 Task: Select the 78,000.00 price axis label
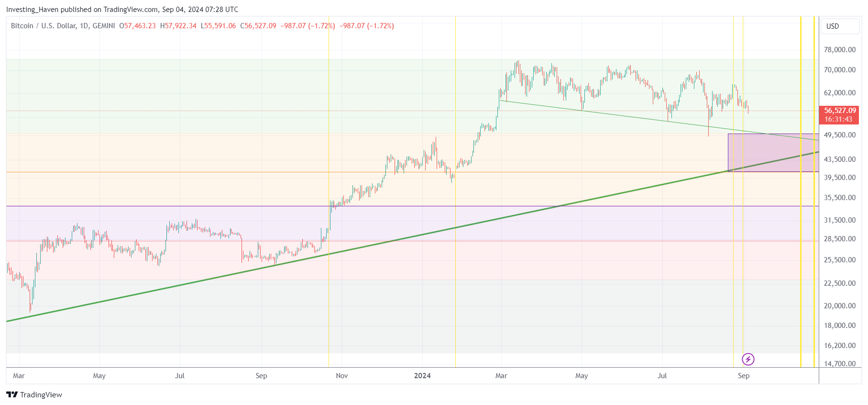coord(840,50)
